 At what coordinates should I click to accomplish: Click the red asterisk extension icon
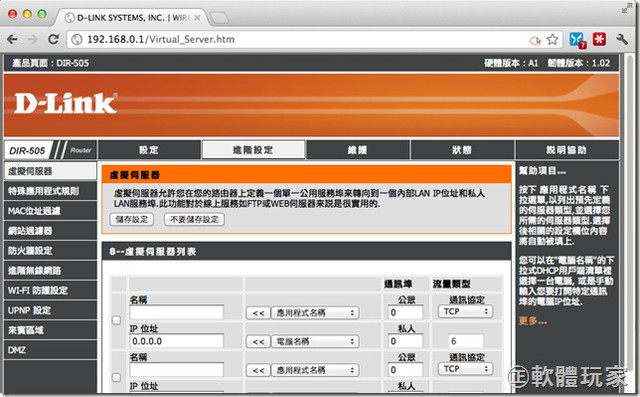(x=599, y=39)
